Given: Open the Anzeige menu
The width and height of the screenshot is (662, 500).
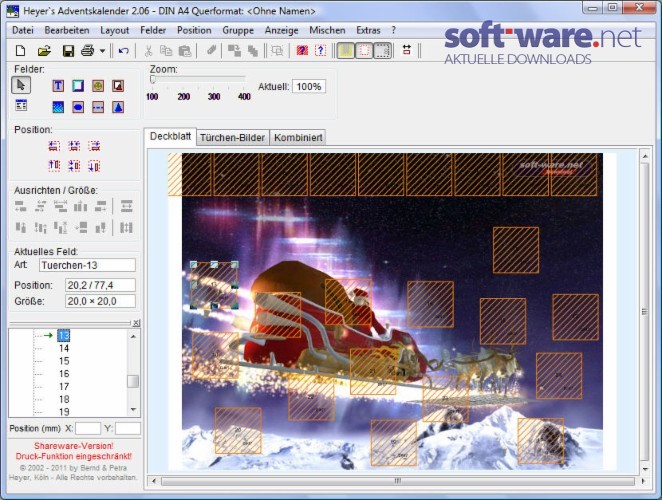Looking at the screenshot, I should click(x=281, y=30).
